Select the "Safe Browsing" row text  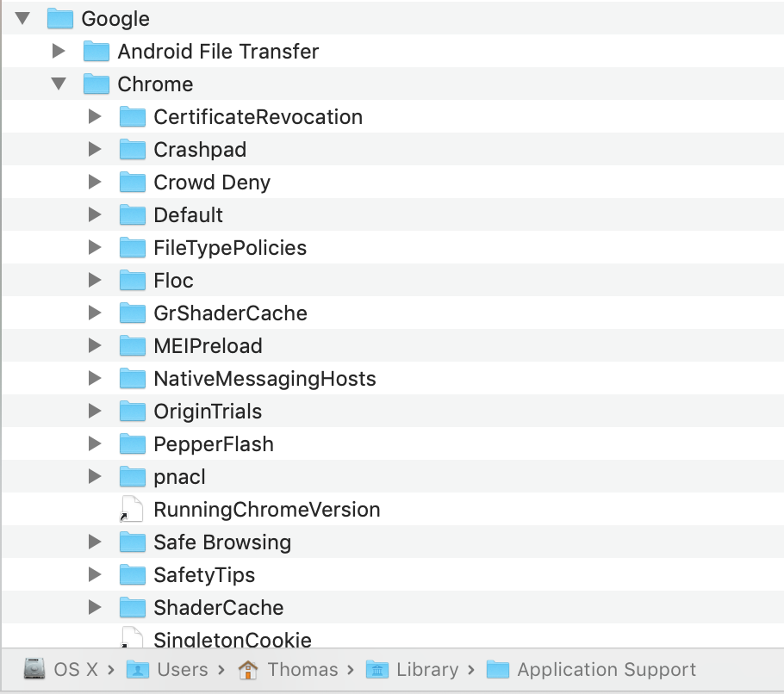click(x=222, y=542)
